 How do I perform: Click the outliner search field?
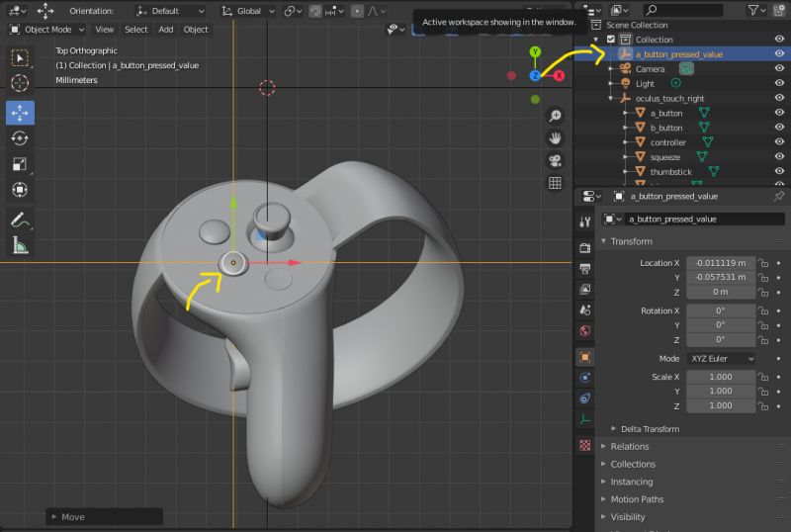point(682,10)
